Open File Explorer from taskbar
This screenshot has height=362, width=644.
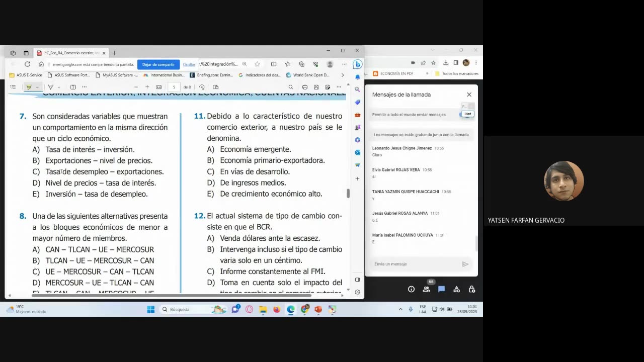click(x=263, y=309)
